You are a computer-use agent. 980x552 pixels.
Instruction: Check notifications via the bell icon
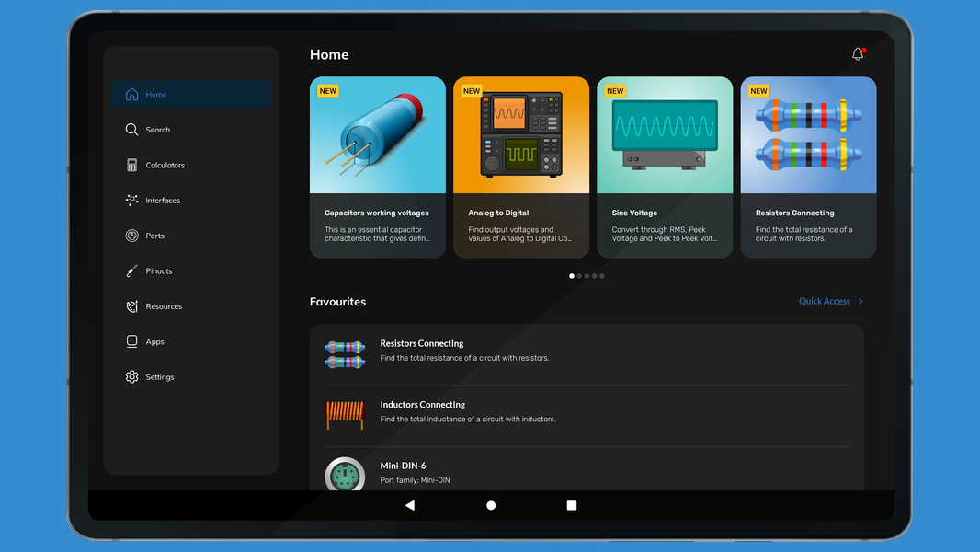tap(857, 53)
